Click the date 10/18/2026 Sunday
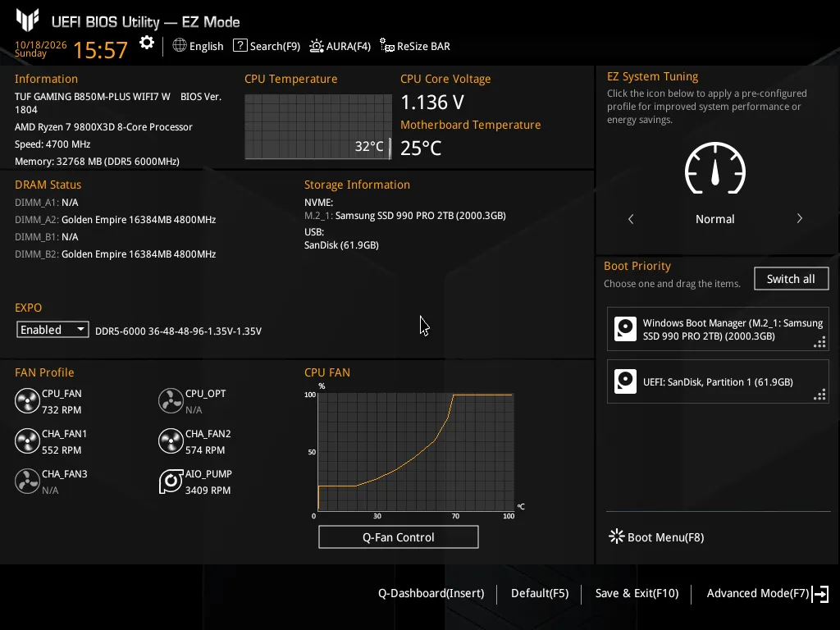The height and width of the screenshot is (630, 840). [x=41, y=48]
